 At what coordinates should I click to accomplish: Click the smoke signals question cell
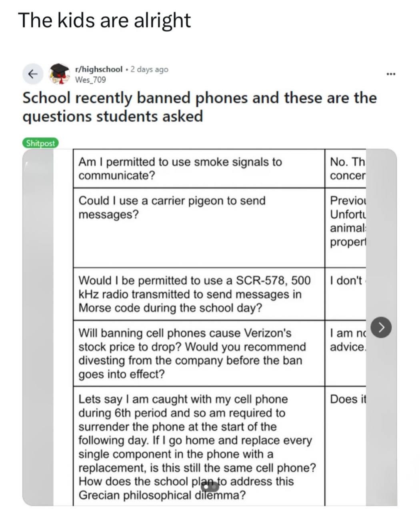tap(198, 168)
